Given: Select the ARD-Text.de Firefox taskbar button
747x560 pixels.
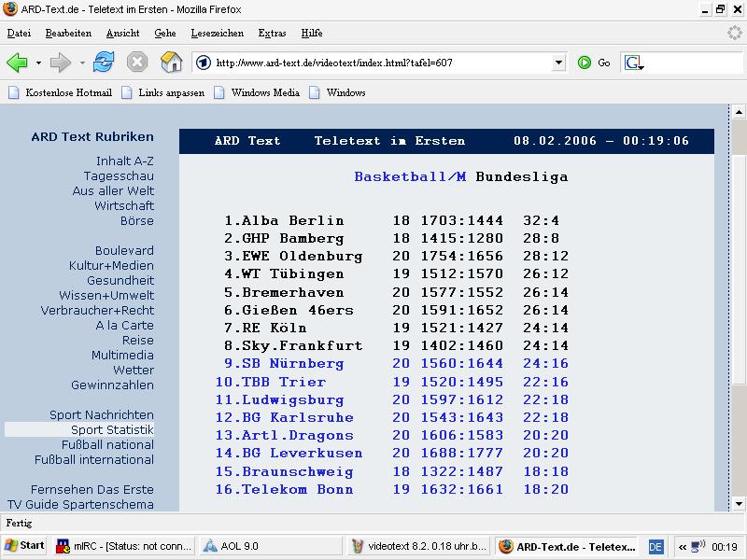Looking at the screenshot, I should (567, 546).
